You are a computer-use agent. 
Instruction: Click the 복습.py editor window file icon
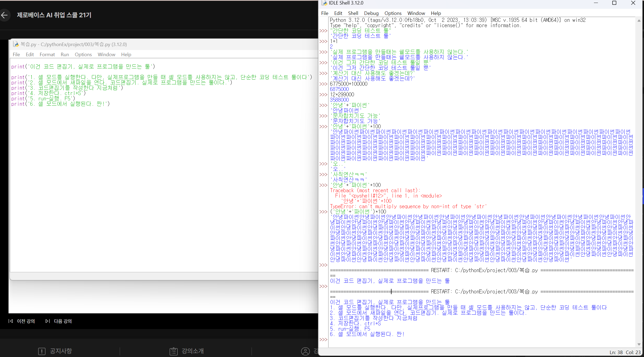[x=16, y=44]
